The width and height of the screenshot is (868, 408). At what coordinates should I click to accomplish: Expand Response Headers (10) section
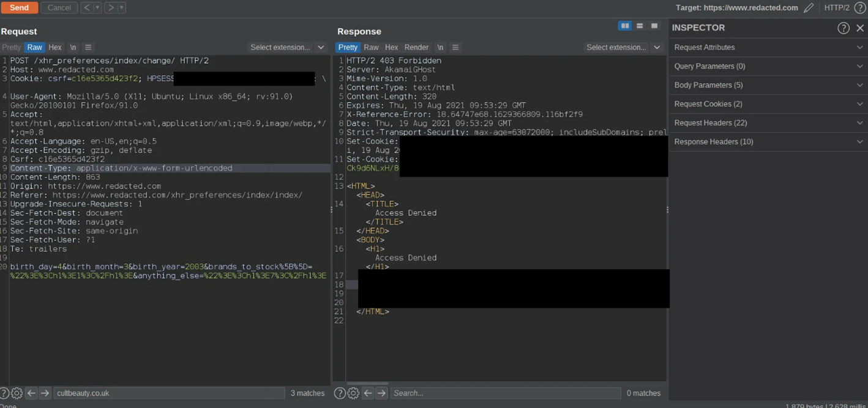click(768, 142)
